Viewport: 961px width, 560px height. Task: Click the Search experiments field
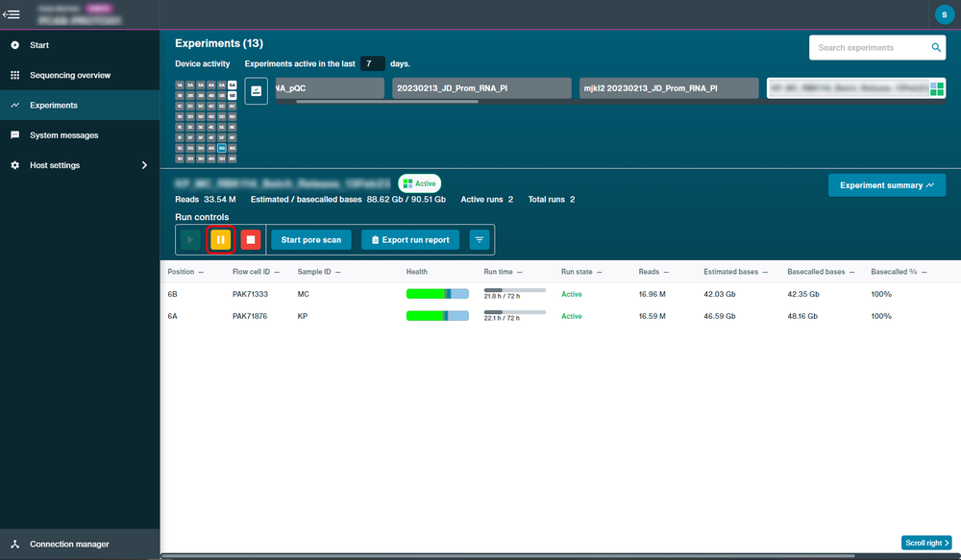click(877, 48)
